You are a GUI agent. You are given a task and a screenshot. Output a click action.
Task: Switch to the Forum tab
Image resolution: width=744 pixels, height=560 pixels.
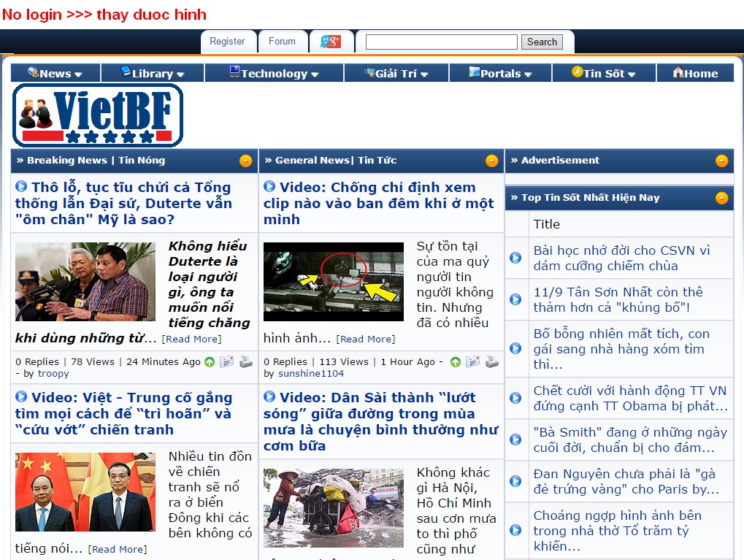click(282, 42)
